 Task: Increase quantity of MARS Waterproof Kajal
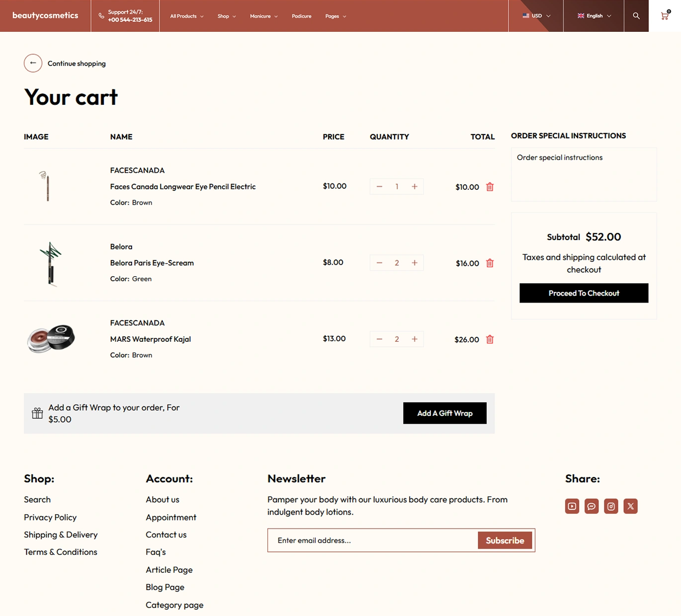point(415,339)
